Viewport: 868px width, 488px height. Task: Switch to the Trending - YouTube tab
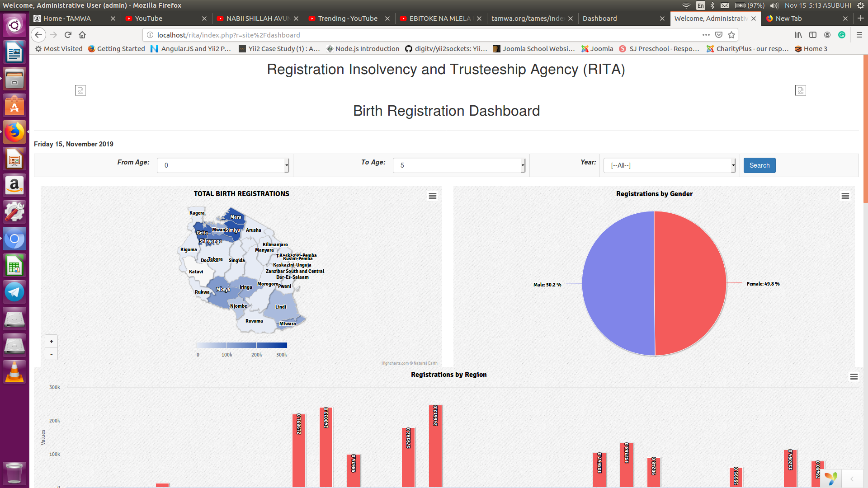coord(347,19)
